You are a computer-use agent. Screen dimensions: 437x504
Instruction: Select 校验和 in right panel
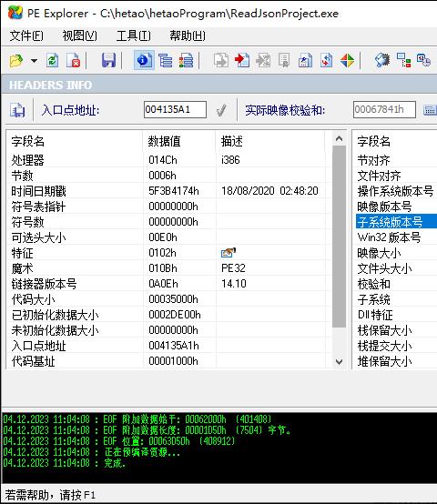point(373,284)
